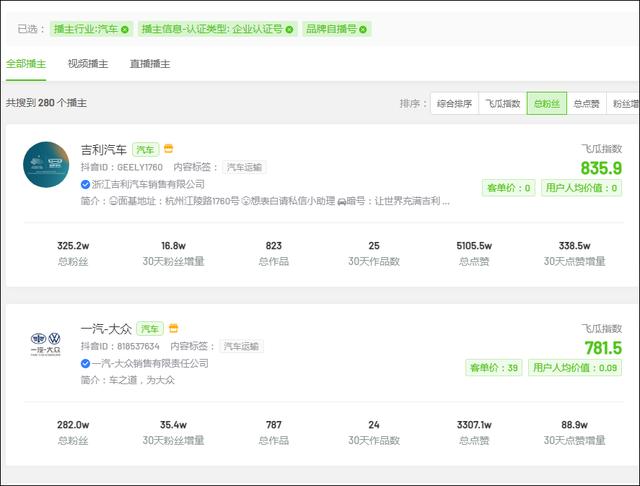This screenshot has height=486, width=640.
Task: Click 3307.1w 总点赞 value
Action: pyautogui.click(x=474, y=425)
